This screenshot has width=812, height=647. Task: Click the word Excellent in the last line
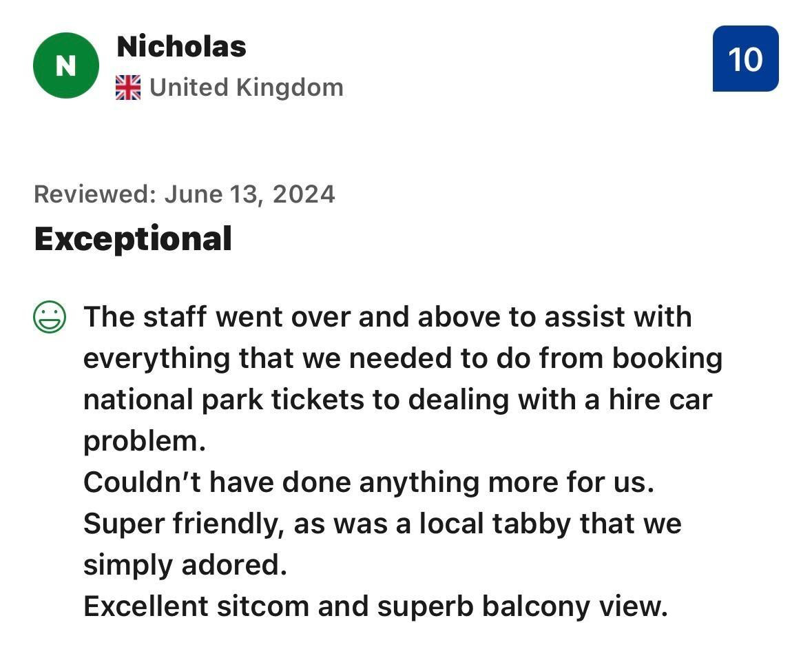[x=145, y=606]
